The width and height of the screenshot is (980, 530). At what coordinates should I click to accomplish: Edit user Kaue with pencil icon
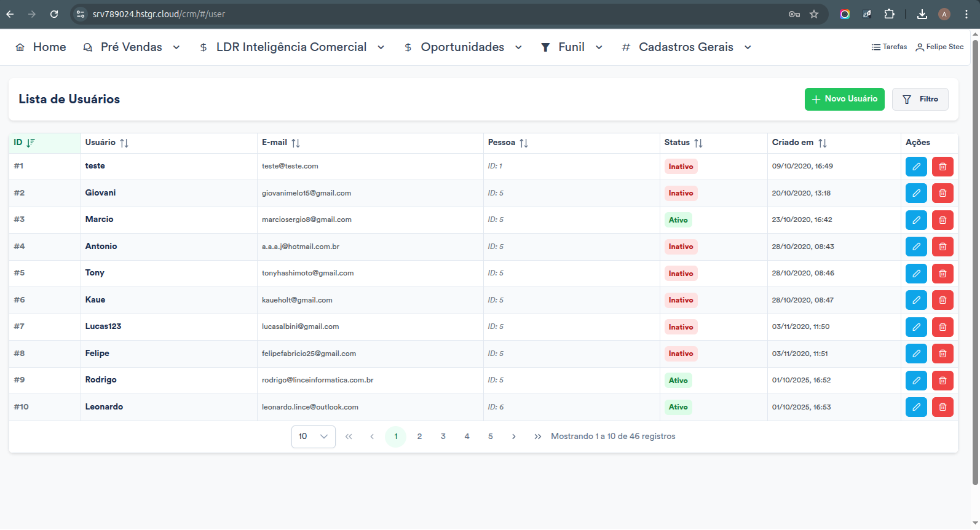coord(916,300)
